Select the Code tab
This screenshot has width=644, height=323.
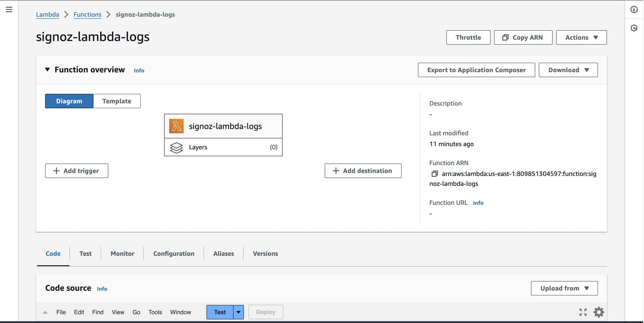point(53,254)
